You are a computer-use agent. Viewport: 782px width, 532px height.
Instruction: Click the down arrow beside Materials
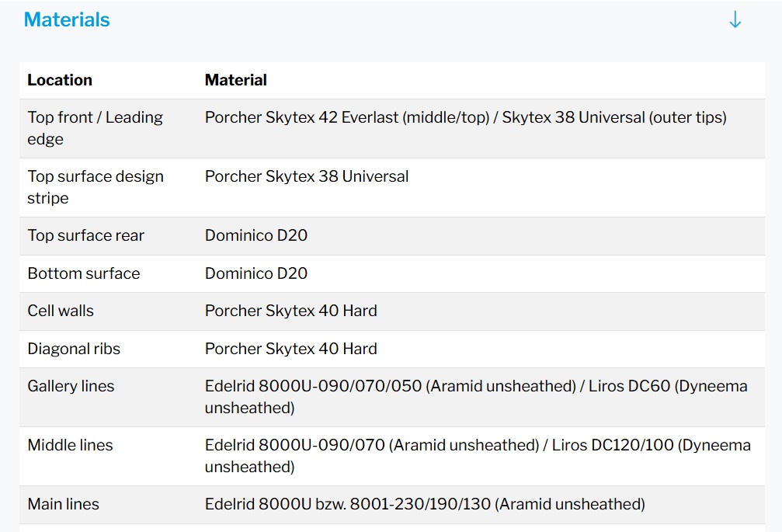pyautogui.click(x=735, y=21)
